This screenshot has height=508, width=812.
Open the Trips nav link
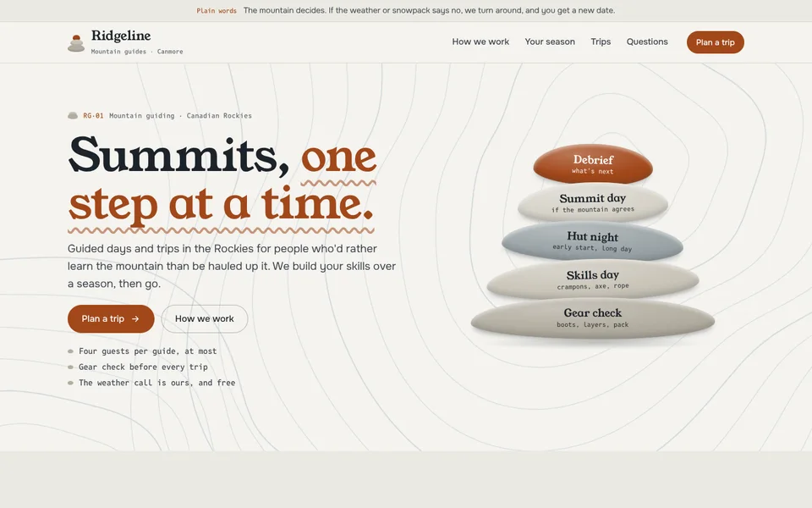click(601, 42)
